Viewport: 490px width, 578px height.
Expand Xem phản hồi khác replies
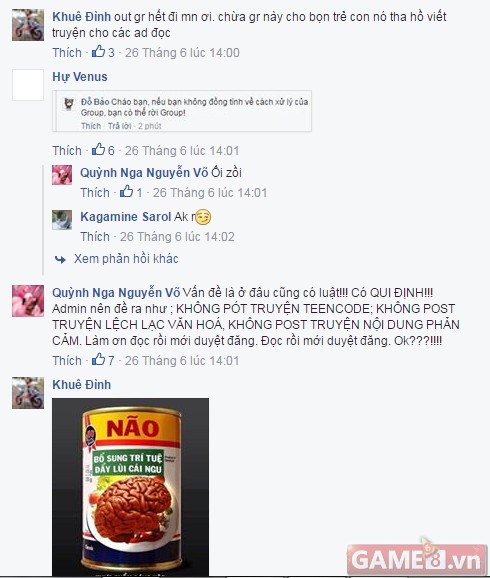(126, 259)
